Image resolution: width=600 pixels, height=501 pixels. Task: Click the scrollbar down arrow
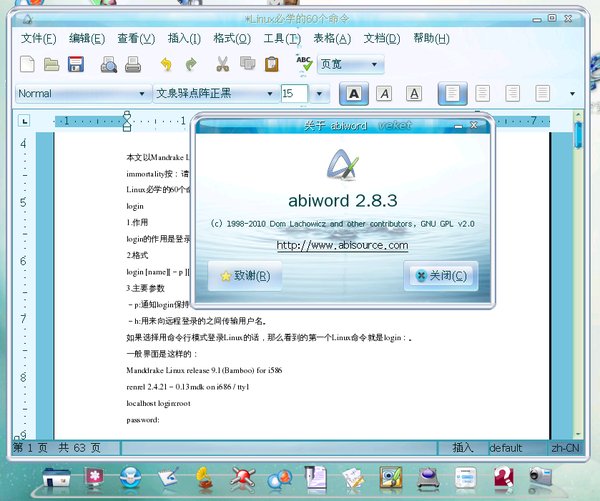coord(578,434)
